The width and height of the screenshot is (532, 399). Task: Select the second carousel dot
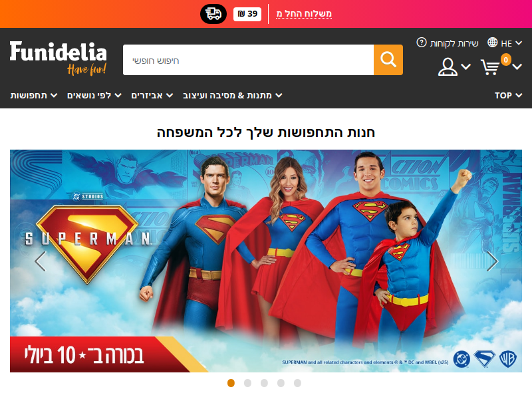247,383
